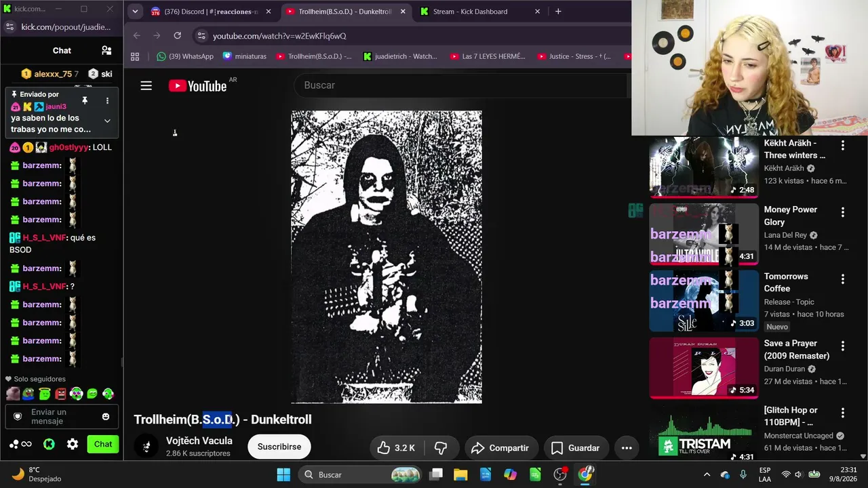868x488 pixels.
Task: Open OBS Studio from the taskbar
Action: point(560,474)
